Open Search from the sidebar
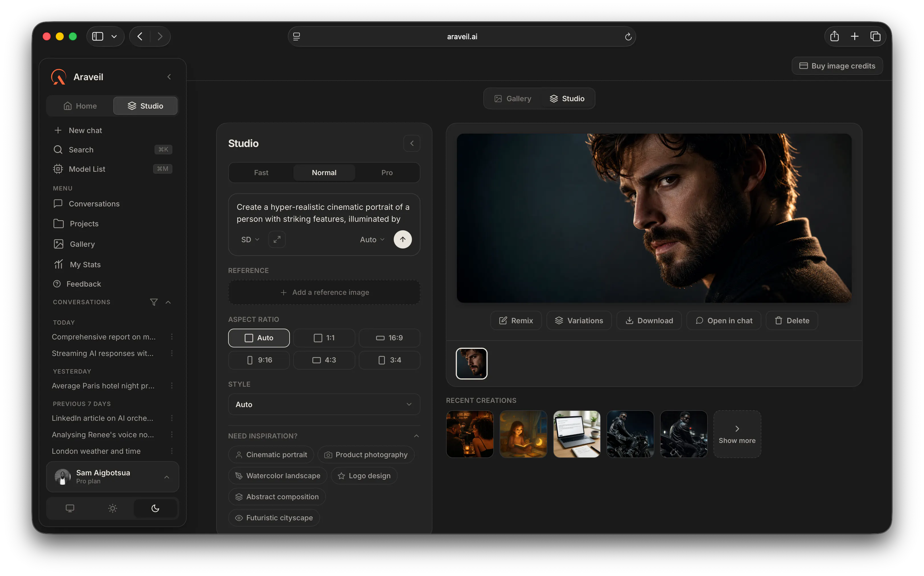 point(112,150)
